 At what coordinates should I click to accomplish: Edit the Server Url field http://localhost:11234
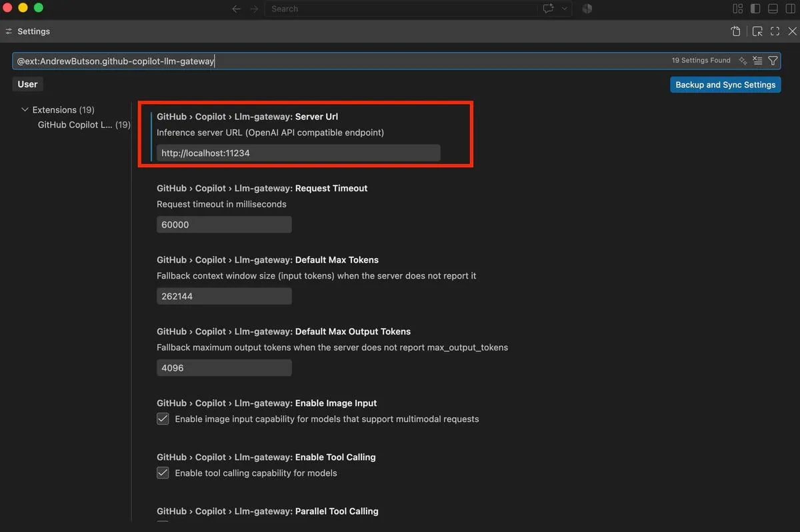coord(299,153)
